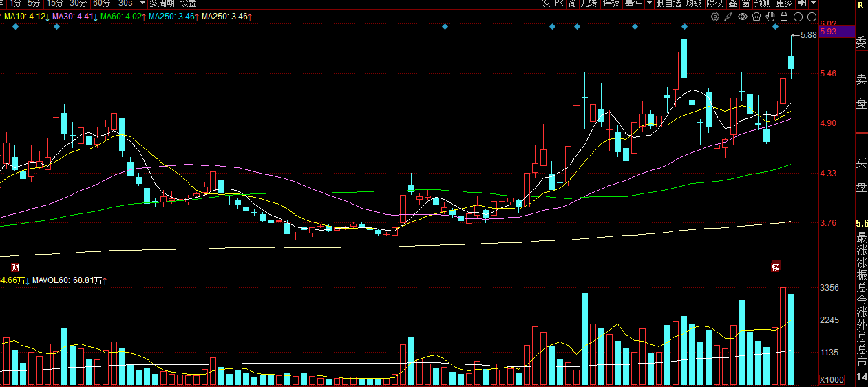Image resolution: width=868 pixels, height=387 pixels.
Task: Click the 5.88 high price annotation
Action: [808, 34]
